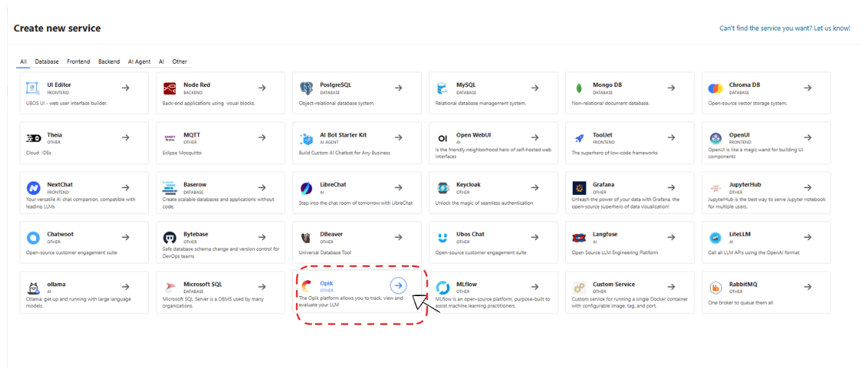Click the arrow on the MLflow card

[x=535, y=287]
